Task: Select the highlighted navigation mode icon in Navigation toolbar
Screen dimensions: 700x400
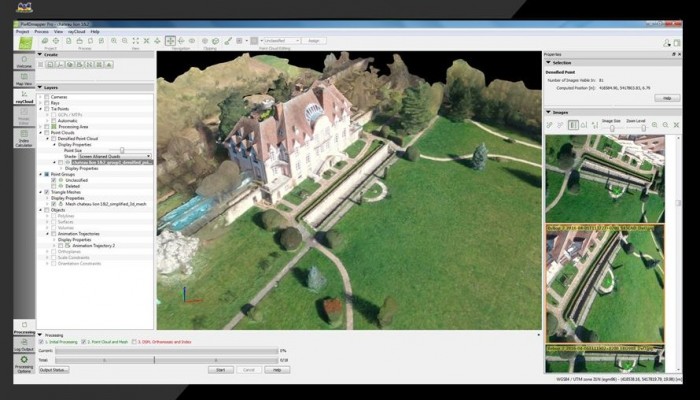Action: coord(170,41)
